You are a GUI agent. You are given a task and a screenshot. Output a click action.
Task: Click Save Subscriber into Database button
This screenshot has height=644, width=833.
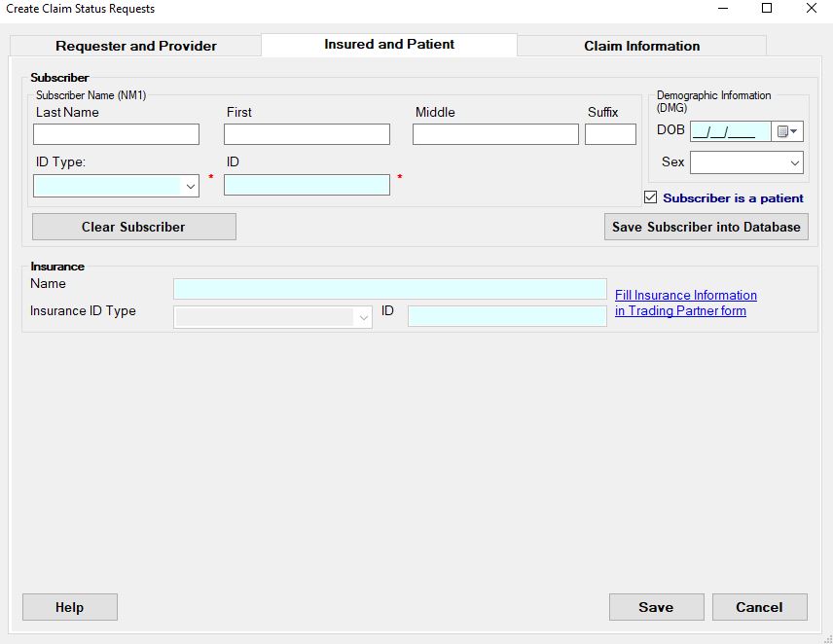click(x=706, y=227)
